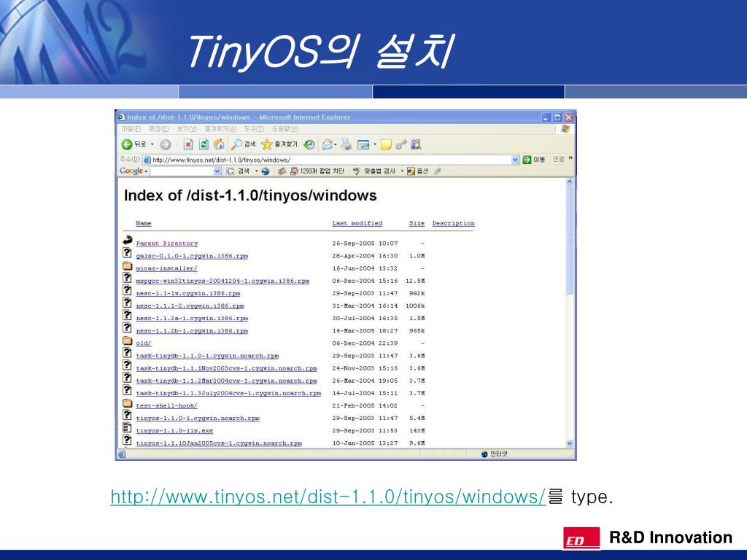
Task: Click the Back (뒤로) arrow icon
Action: pyautogui.click(x=127, y=144)
